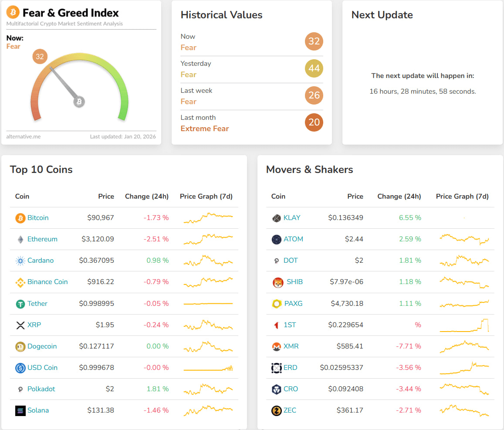This screenshot has height=430, width=504.
Task: Click the Tether coin icon
Action: click(x=20, y=304)
